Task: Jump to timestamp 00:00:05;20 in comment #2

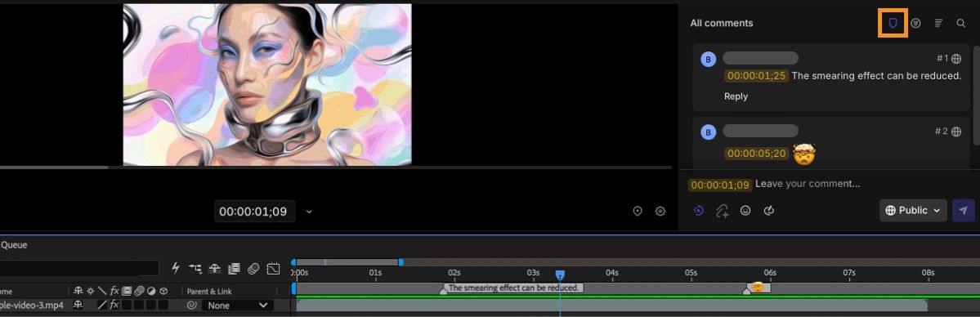Action: click(756, 153)
